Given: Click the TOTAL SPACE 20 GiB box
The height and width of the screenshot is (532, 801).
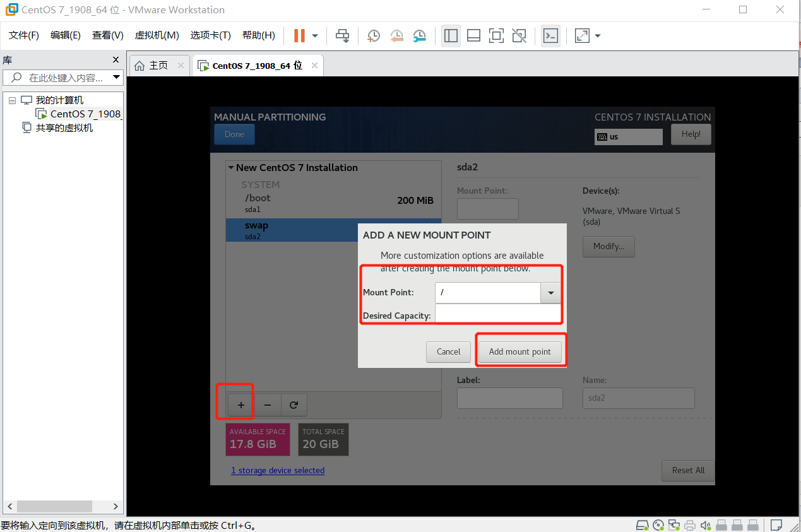Looking at the screenshot, I should [x=323, y=439].
